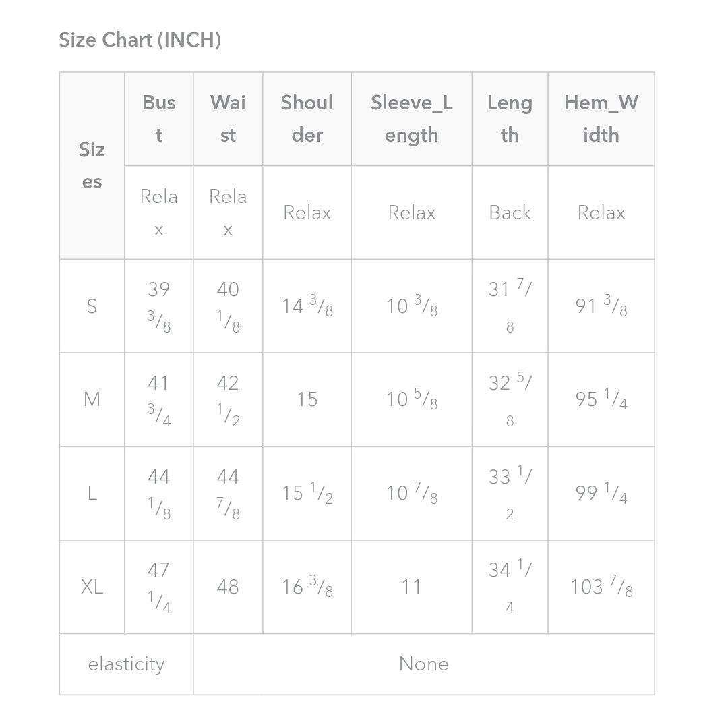Image resolution: width=728 pixels, height=721 pixels.
Task: Select the waist value 48 for XL
Action: (x=228, y=587)
